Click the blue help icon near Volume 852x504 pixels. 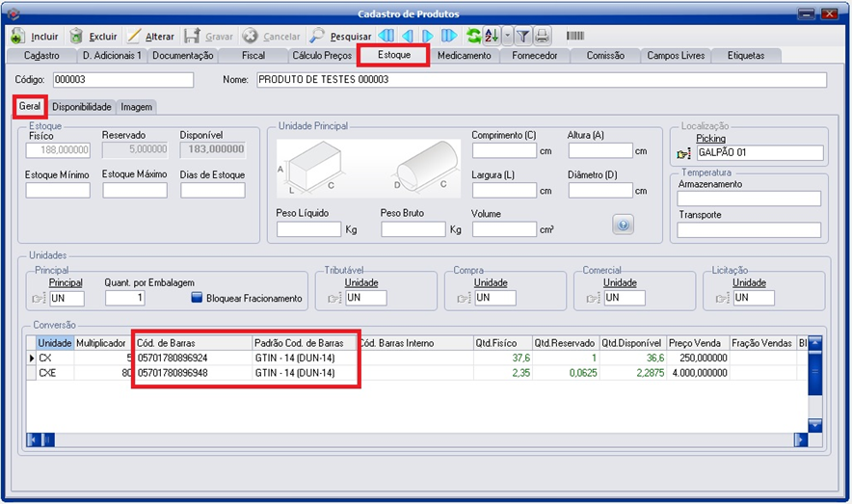click(x=623, y=225)
